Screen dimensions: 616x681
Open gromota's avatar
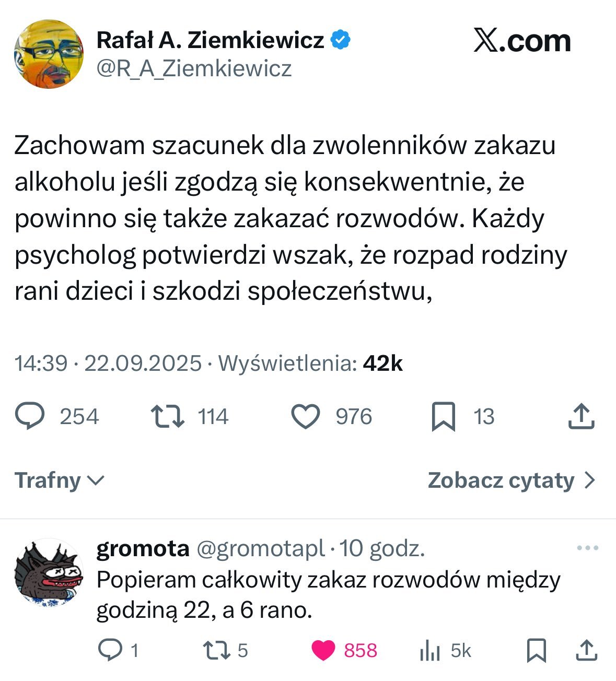point(49,573)
